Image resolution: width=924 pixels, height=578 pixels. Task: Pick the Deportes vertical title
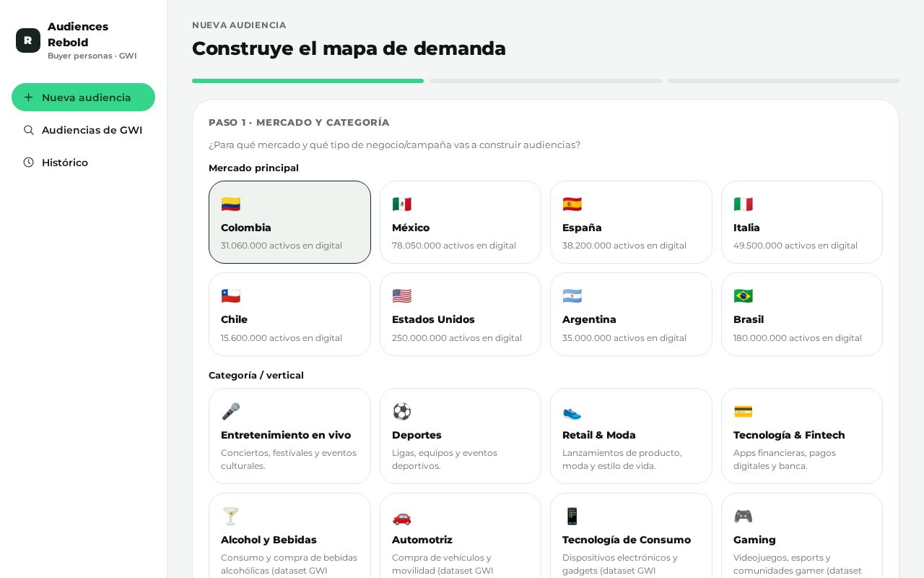click(417, 435)
